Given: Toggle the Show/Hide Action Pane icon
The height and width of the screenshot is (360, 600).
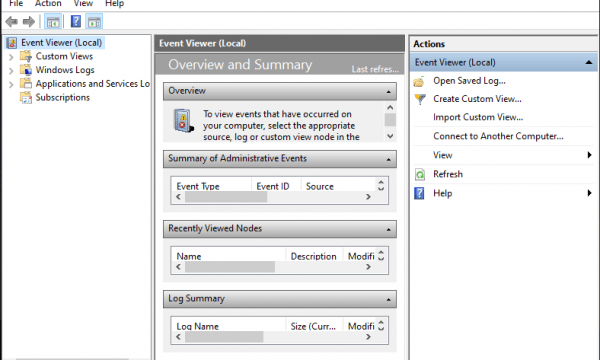Looking at the screenshot, I should pyautogui.click(x=94, y=22).
